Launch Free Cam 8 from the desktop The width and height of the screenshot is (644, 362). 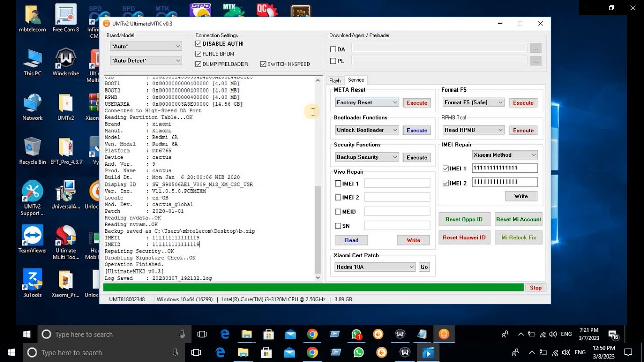(66, 19)
